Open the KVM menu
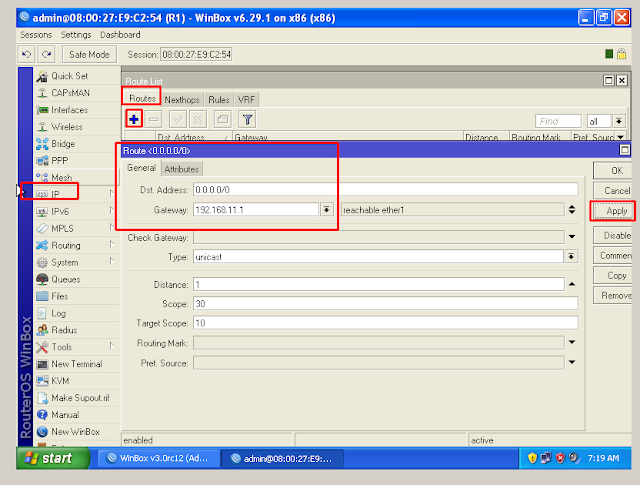The image size is (640, 485). tap(60, 381)
